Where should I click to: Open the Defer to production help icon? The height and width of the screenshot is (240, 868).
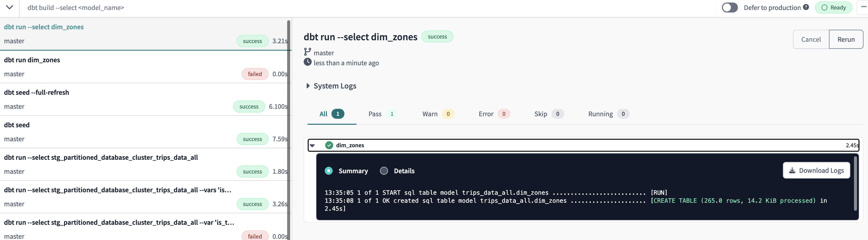coord(806,7)
